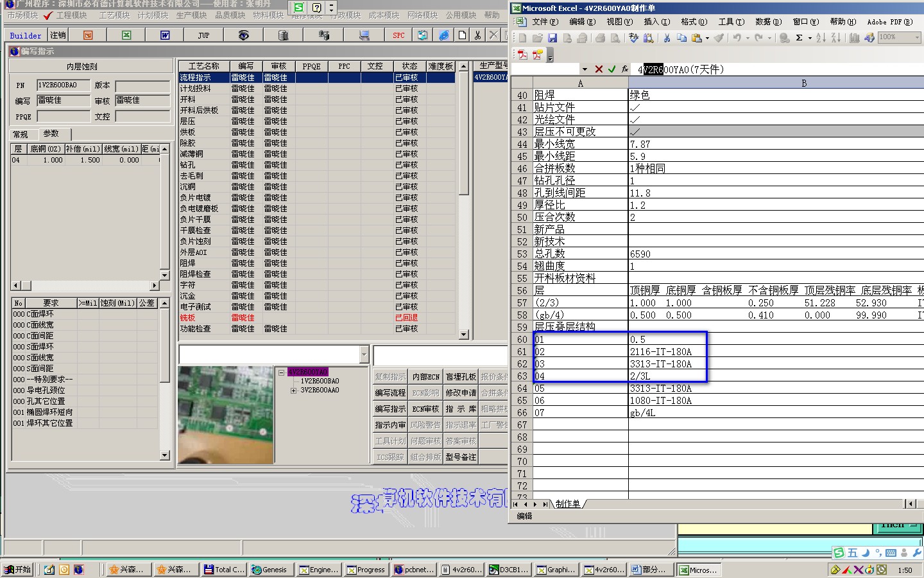Screen dimensions: 924x578
Task: Open the Windows 开始 Start button
Action: coord(17,570)
